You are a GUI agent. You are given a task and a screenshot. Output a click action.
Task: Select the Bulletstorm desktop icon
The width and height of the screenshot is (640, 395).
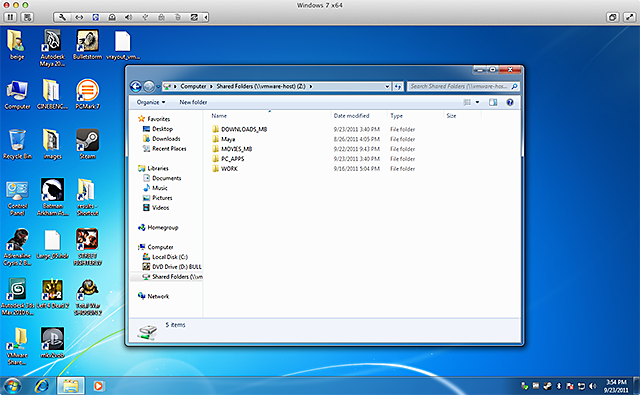87,45
